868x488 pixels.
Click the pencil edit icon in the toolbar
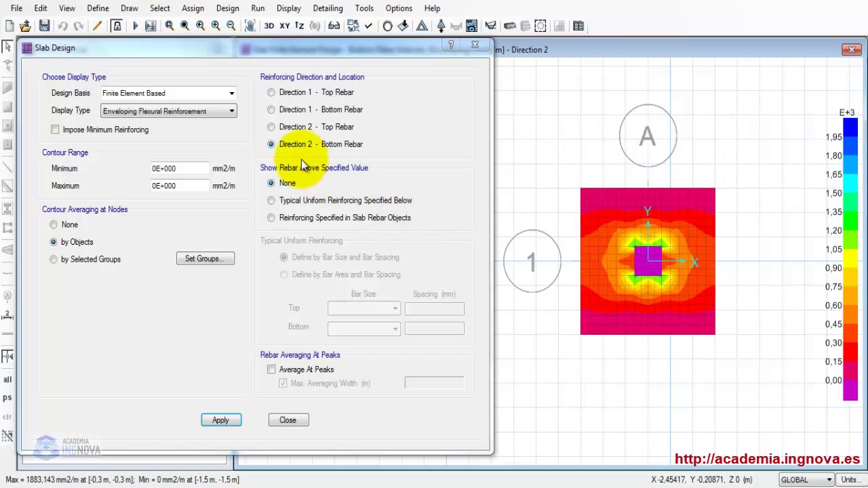[97, 26]
